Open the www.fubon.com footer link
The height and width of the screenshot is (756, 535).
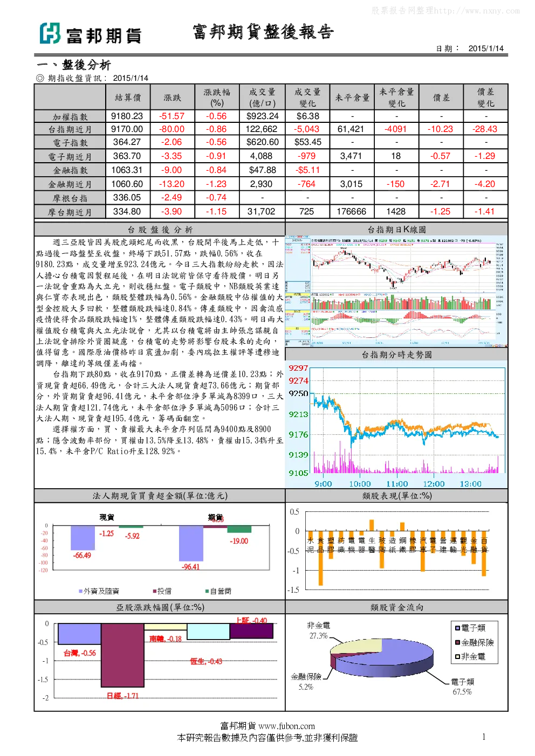pyautogui.click(x=286, y=726)
